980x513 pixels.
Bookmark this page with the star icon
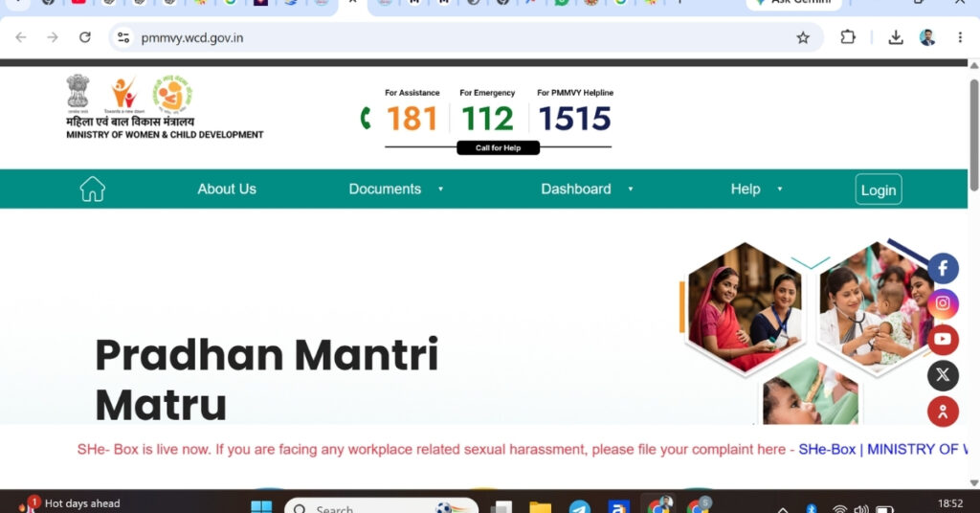(803, 37)
